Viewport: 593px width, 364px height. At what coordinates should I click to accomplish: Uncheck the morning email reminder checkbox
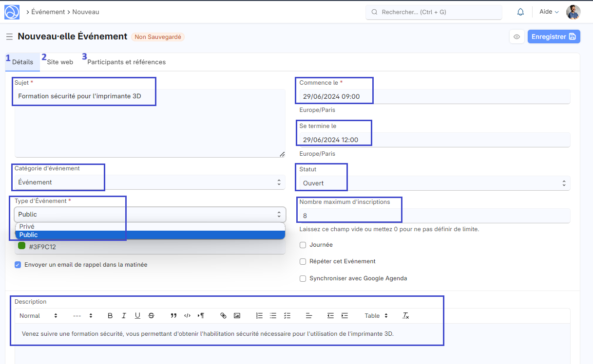coord(18,265)
